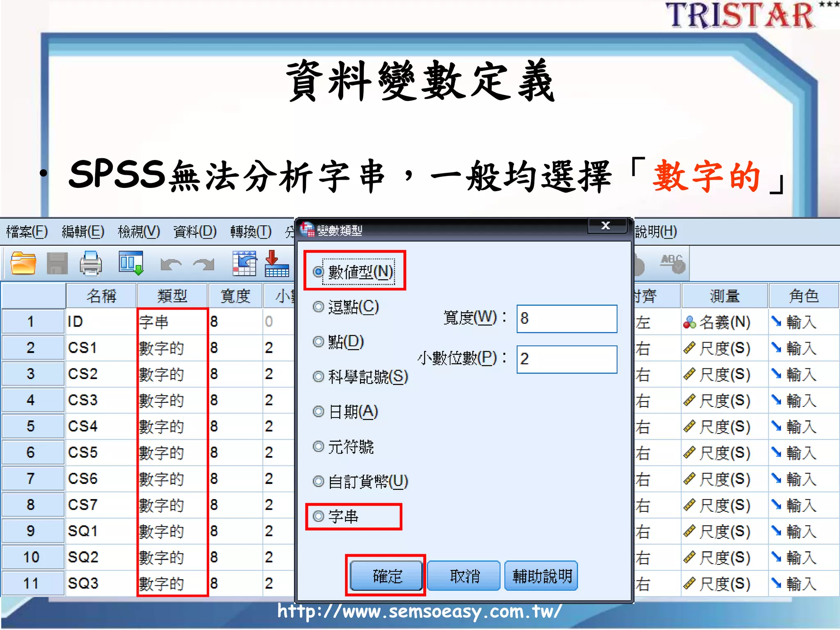Click the 名義(N) measure cell
The image size is (840, 630).
point(725,322)
